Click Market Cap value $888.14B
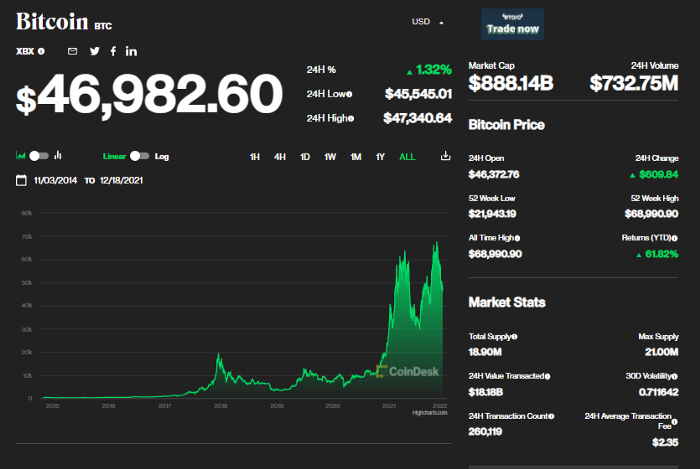 coord(511,83)
